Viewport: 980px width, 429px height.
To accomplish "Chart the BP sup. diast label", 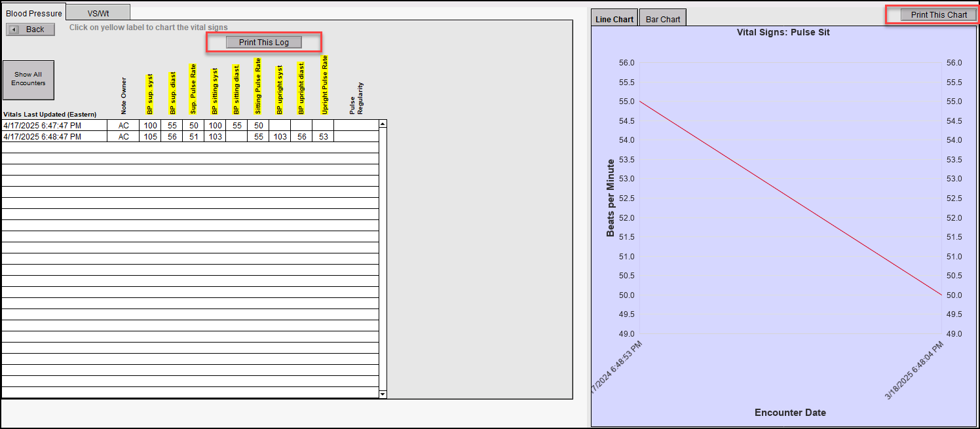I will (x=172, y=93).
